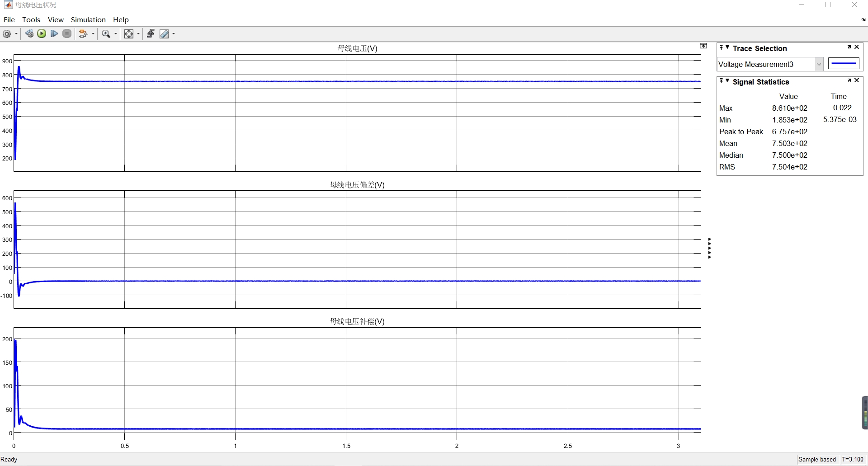Click the Step Forward icon
868x466 pixels.
click(x=54, y=34)
